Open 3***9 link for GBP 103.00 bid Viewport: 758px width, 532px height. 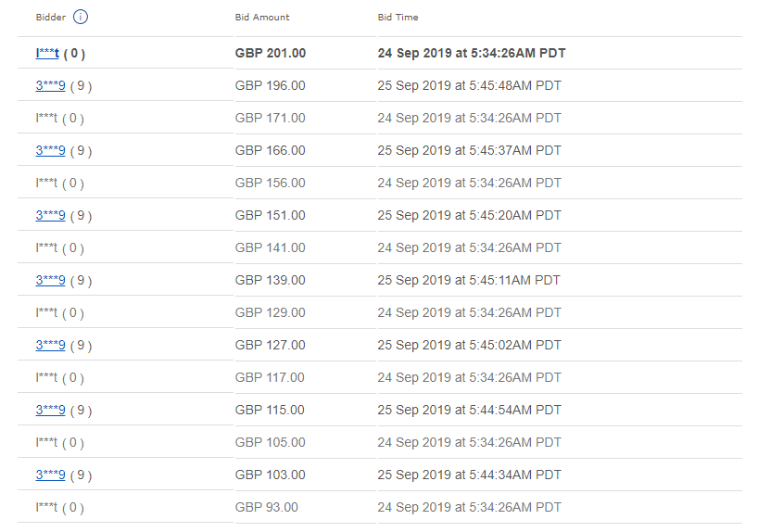[50, 475]
